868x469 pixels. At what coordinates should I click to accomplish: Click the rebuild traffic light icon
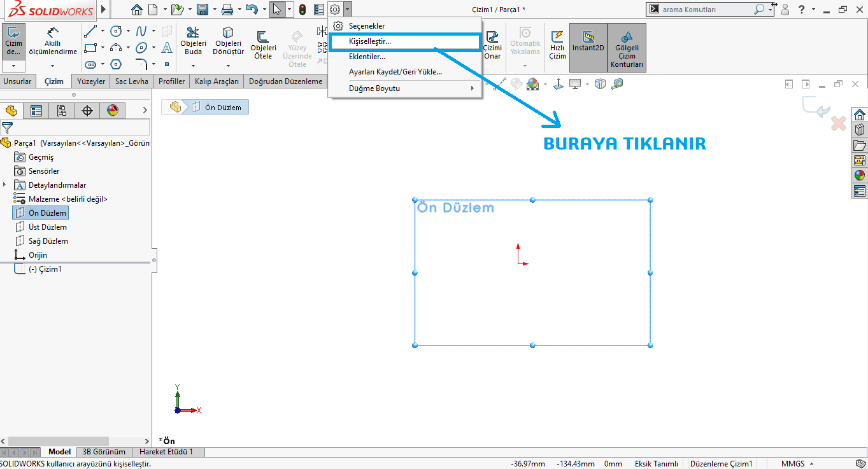click(302, 10)
